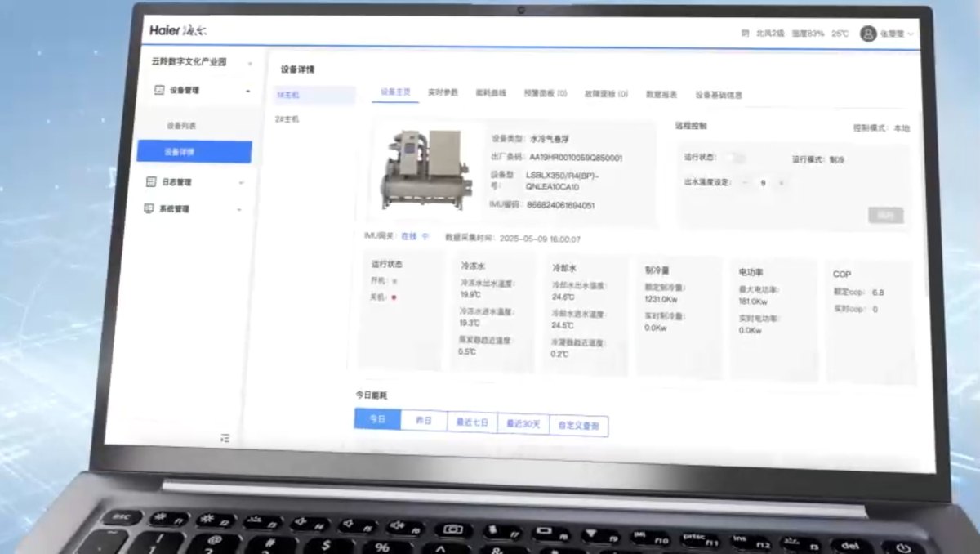Screen dimensions: 980x554
Task: Open the user avatar icon in top bar
Action: 867,34
